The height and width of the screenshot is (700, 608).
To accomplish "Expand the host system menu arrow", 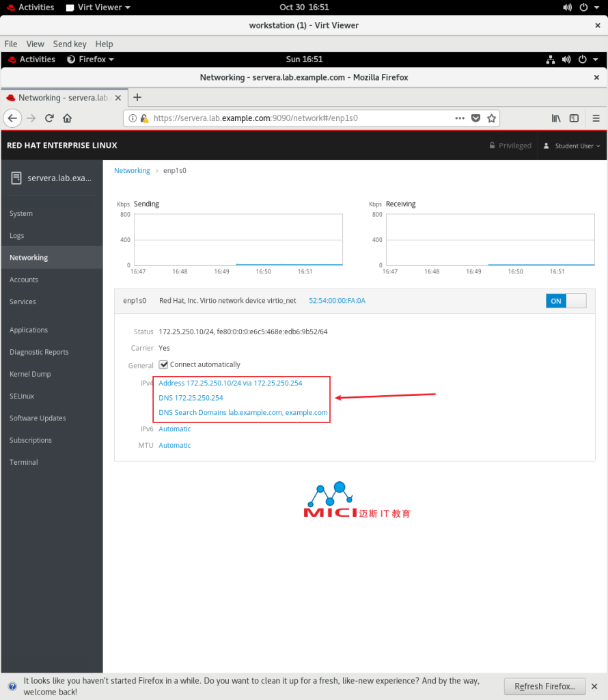I will click(x=597, y=8).
